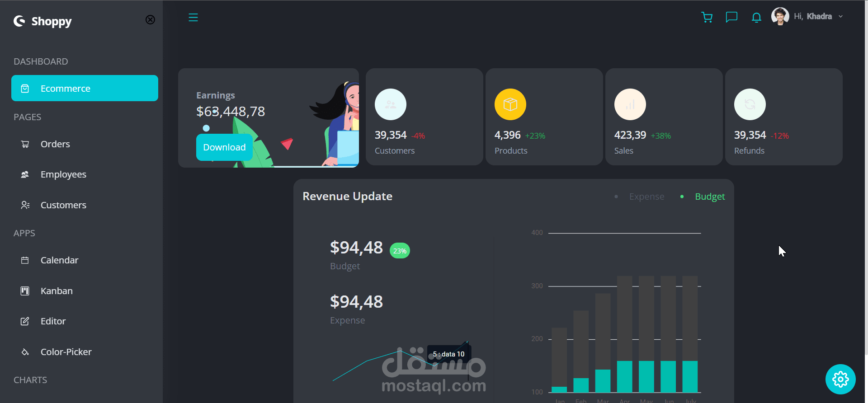Select Ecommerce in the dashboard menu
This screenshot has width=868, height=403.
tap(85, 88)
